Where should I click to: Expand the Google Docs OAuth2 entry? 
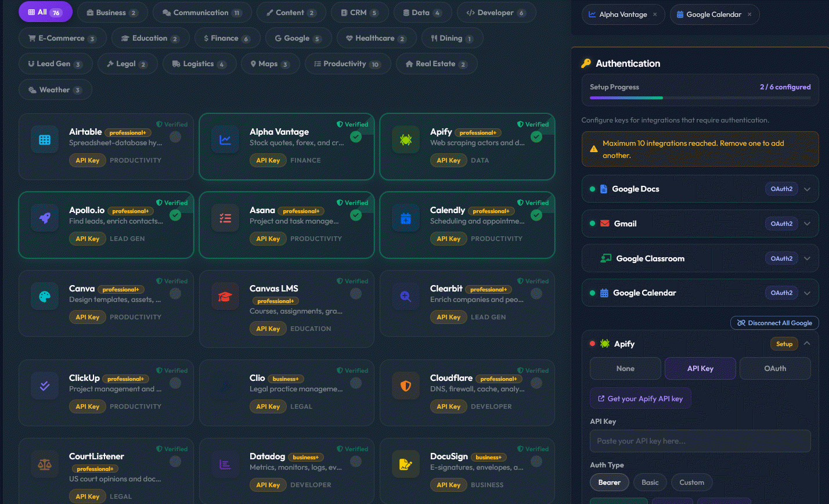[806, 189]
